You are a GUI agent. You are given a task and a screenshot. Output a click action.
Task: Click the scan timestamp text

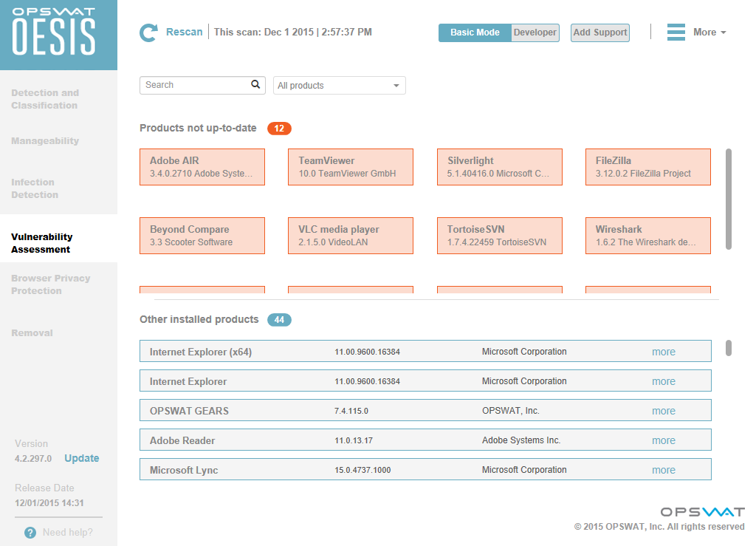(292, 32)
